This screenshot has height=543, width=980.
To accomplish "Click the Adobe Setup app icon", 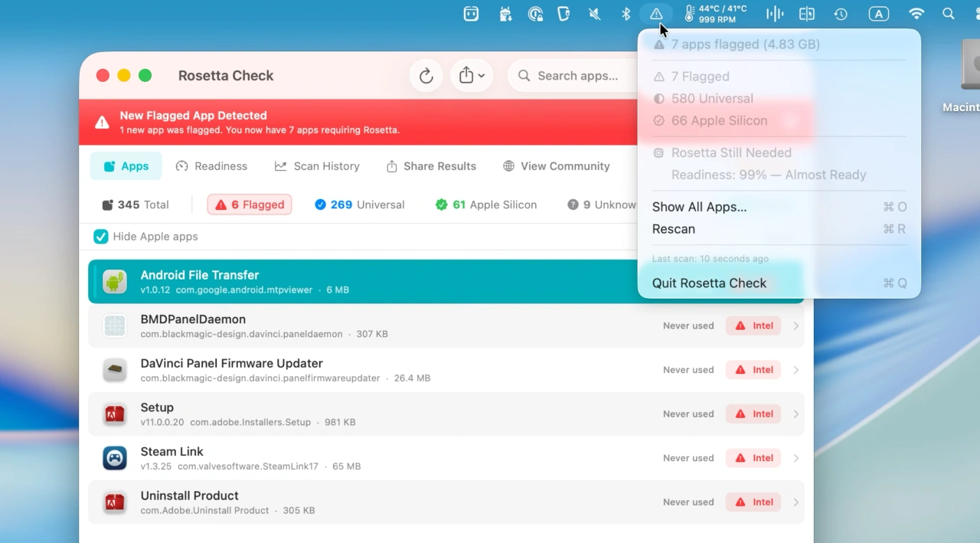I will 115,414.
